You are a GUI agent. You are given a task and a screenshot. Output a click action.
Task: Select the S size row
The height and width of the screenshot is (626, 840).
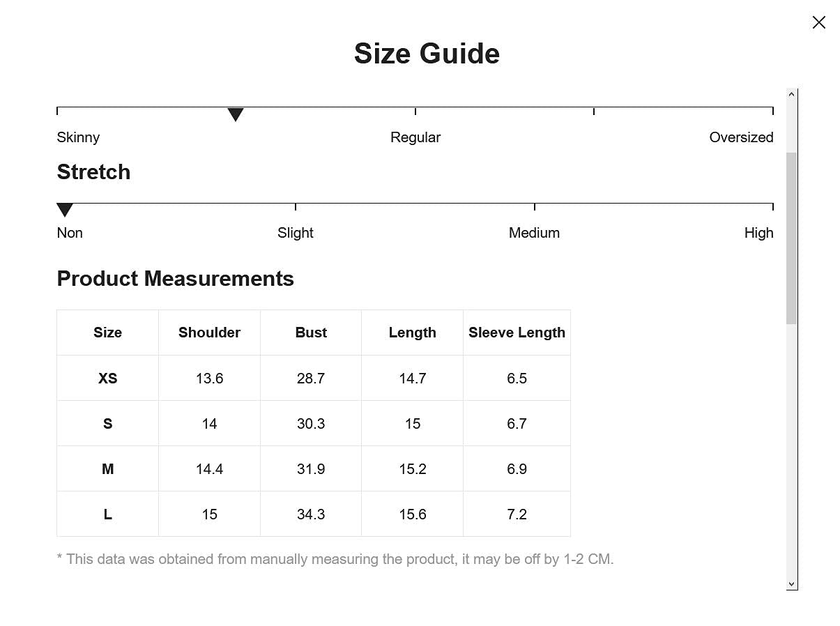pyautogui.click(x=107, y=424)
